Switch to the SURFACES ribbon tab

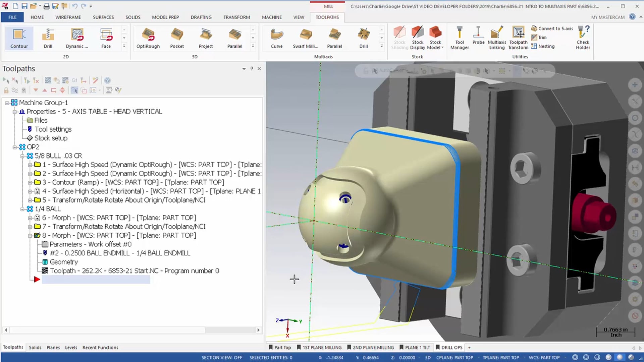click(x=103, y=17)
